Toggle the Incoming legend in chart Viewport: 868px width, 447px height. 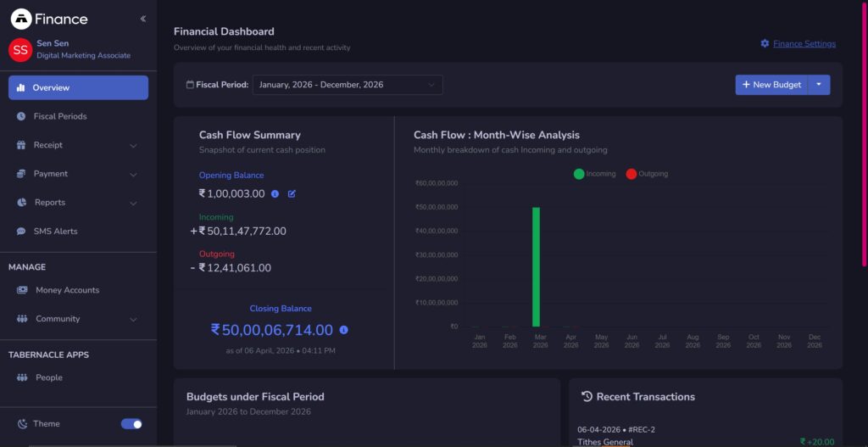595,174
